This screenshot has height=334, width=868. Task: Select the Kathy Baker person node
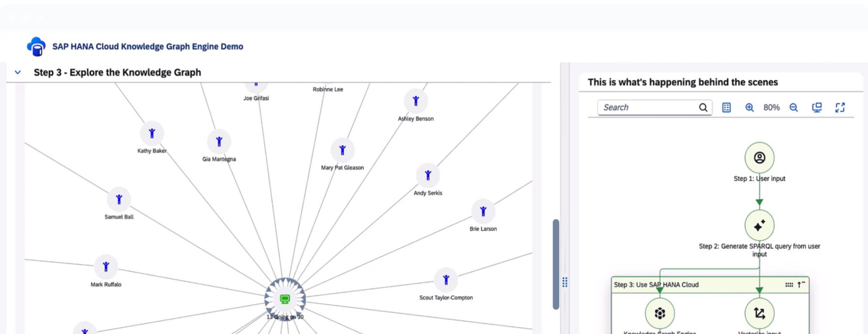tap(152, 133)
